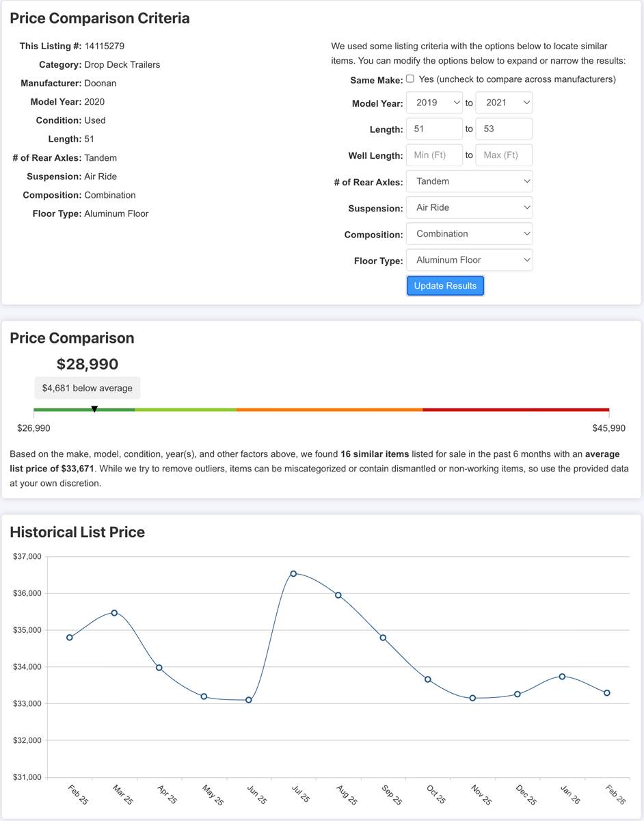This screenshot has height=821, width=644.
Task: Check the Same Make checkbox
Action: pyautogui.click(x=410, y=79)
